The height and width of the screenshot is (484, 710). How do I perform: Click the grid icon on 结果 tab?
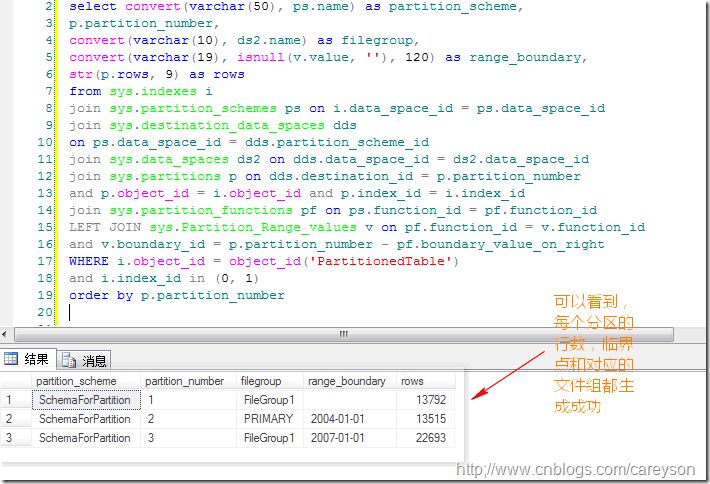tap(11, 359)
